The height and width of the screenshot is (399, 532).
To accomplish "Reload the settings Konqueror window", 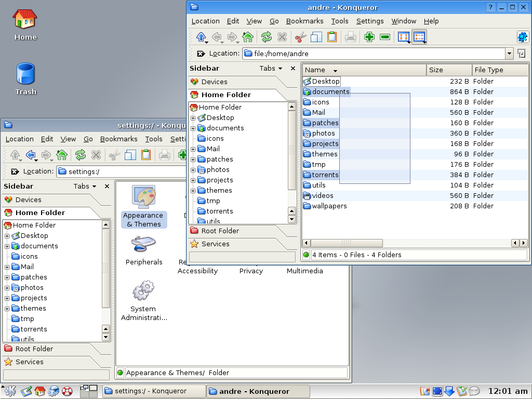I will 81,155.
